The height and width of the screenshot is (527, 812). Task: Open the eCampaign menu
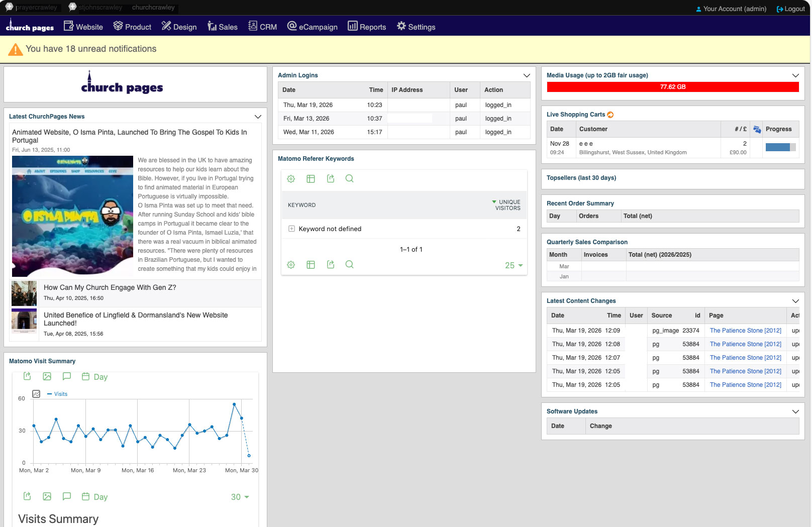coord(312,27)
